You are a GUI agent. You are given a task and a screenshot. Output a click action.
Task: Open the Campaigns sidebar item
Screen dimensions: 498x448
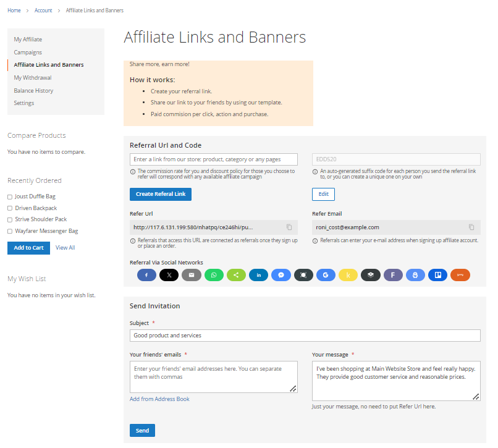[28, 53]
